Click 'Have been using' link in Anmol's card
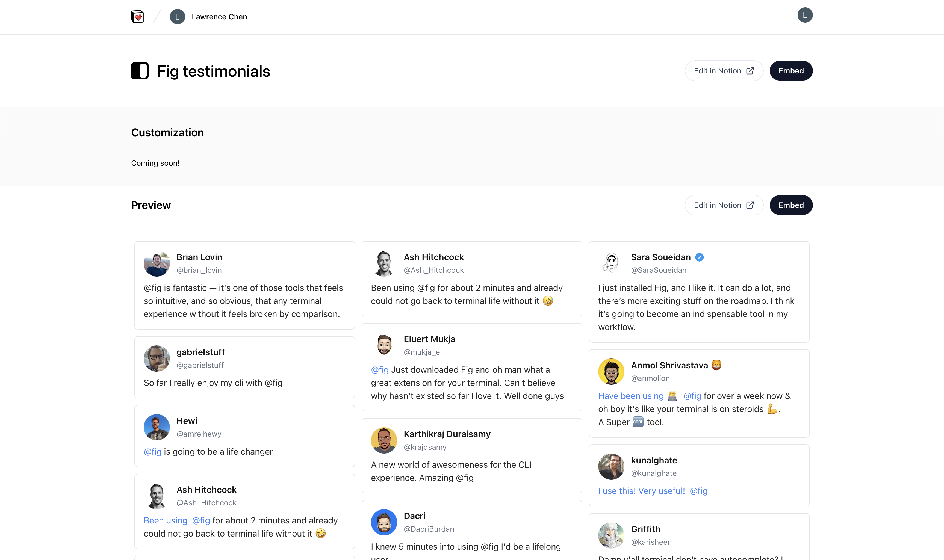The width and height of the screenshot is (944, 560). pyautogui.click(x=631, y=396)
